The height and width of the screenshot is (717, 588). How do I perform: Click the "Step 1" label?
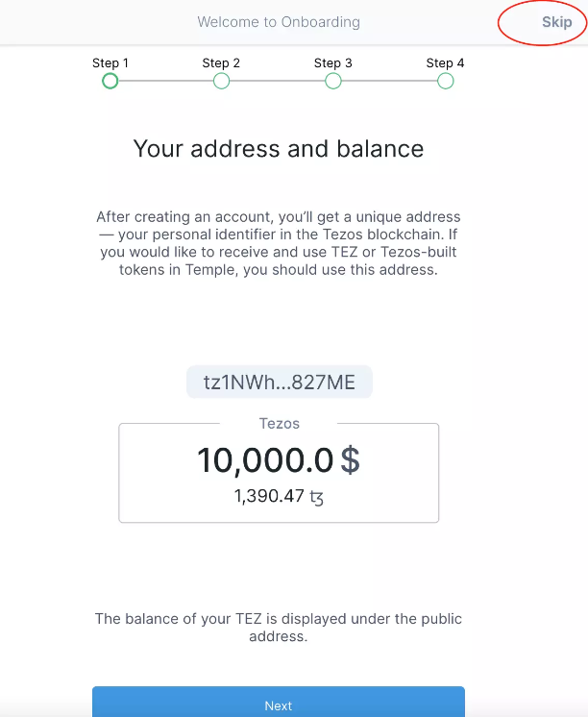[x=110, y=63]
